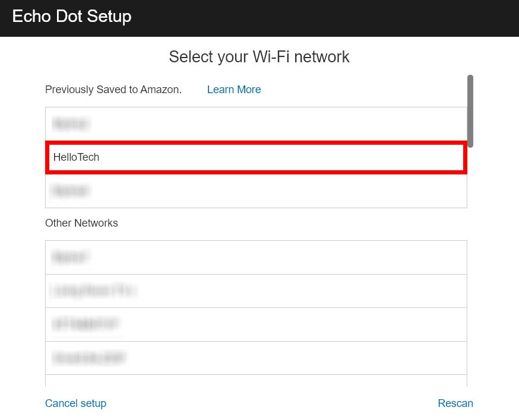Click Cancel setup to exit
The width and height of the screenshot is (519, 420).
pyautogui.click(x=75, y=403)
